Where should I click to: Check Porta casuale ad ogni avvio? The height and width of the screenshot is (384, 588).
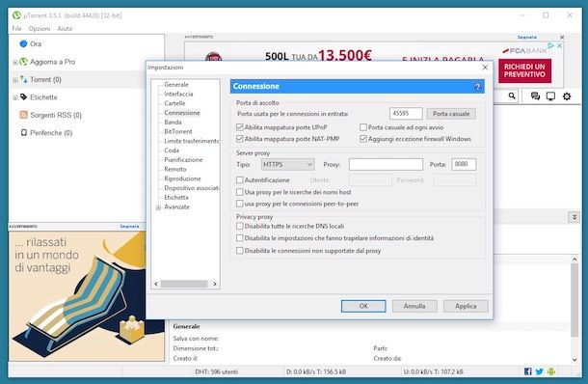point(363,127)
